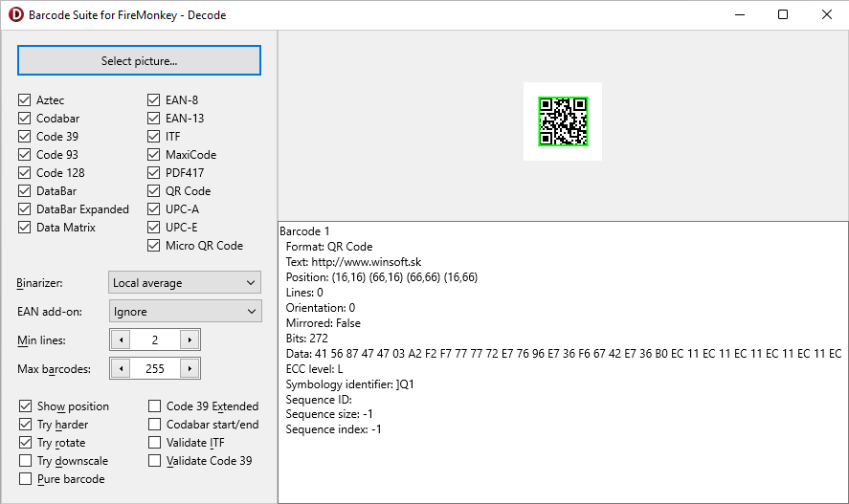
Task: Decrease Max barcodes value
Action: point(122,368)
